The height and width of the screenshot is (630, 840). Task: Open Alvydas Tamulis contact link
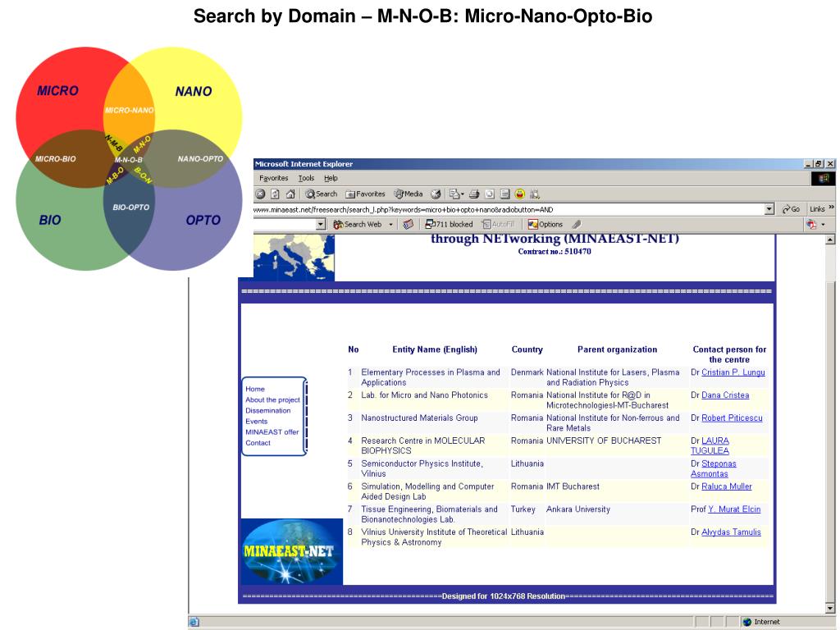point(731,532)
